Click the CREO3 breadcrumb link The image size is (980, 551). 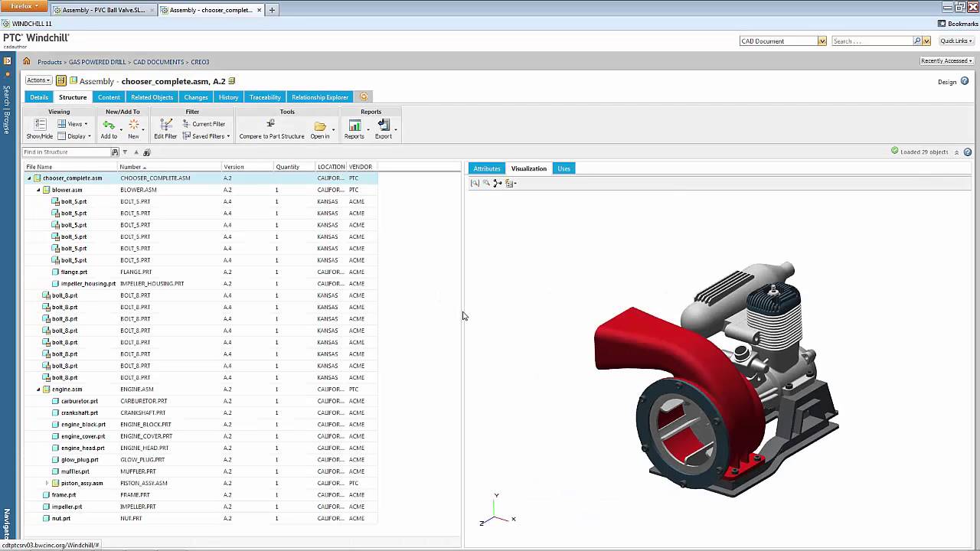(200, 62)
